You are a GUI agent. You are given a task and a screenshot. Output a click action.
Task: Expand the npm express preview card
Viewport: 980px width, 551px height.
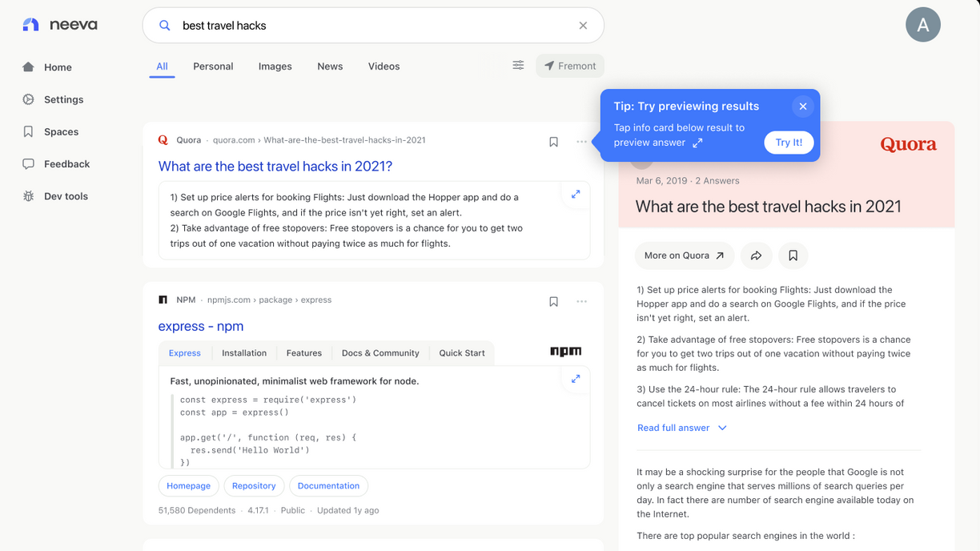tap(576, 379)
